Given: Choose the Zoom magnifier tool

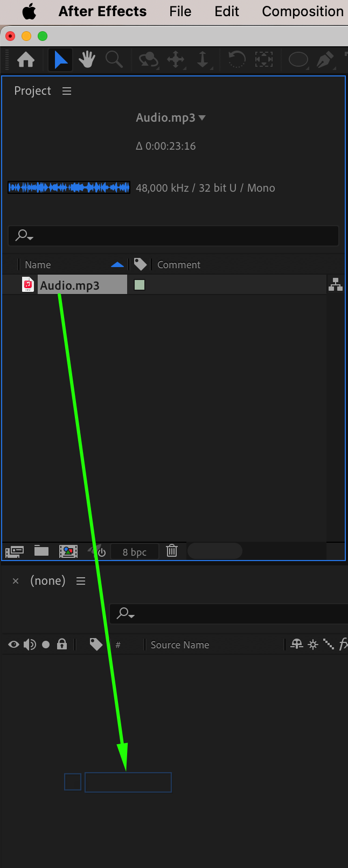Looking at the screenshot, I should pyautogui.click(x=114, y=59).
